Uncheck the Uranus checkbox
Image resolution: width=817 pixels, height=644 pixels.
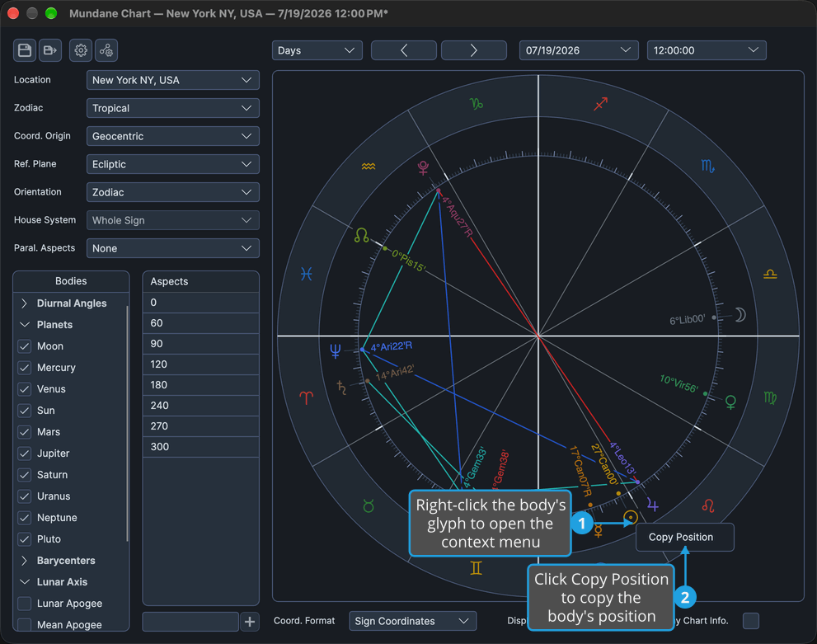(x=25, y=496)
